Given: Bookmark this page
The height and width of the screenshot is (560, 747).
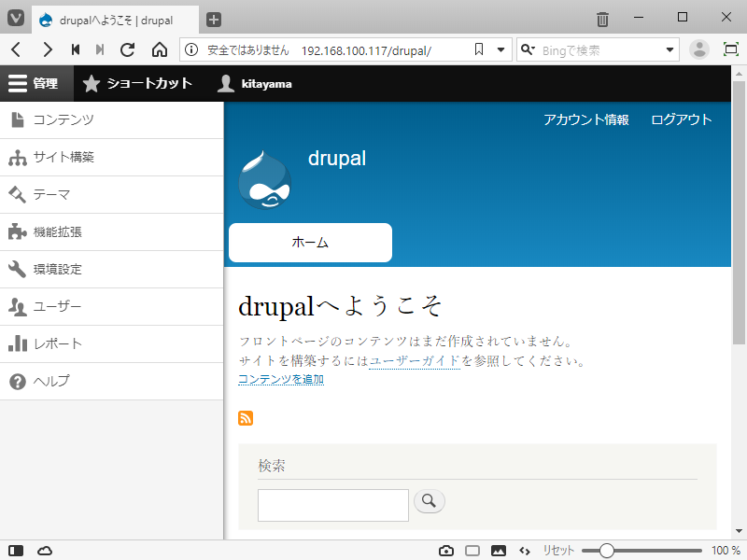Looking at the screenshot, I should pos(479,49).
